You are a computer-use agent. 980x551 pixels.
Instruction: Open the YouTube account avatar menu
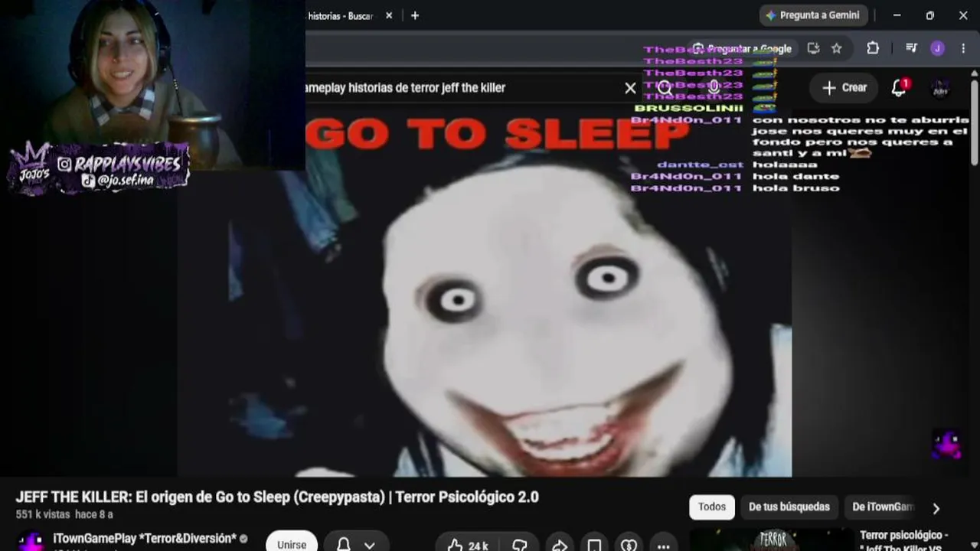pos(941,88)
